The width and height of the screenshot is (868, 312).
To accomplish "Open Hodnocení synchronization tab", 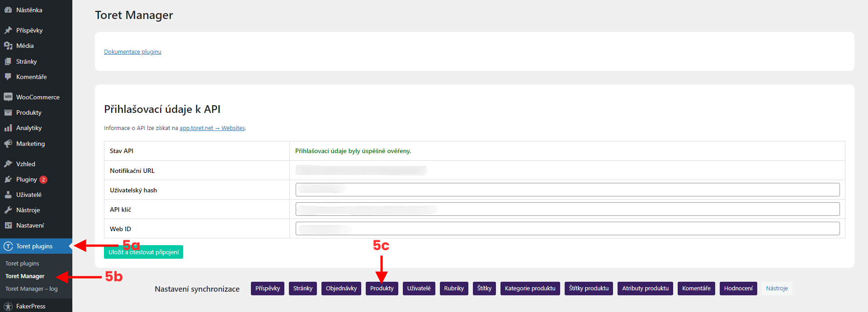I will coord(738,289).
